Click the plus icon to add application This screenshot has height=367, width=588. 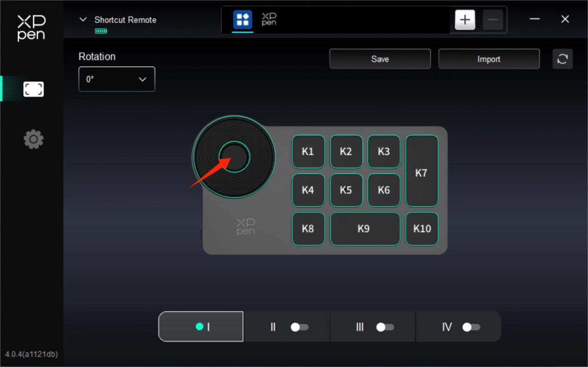(x=465, y=20)
